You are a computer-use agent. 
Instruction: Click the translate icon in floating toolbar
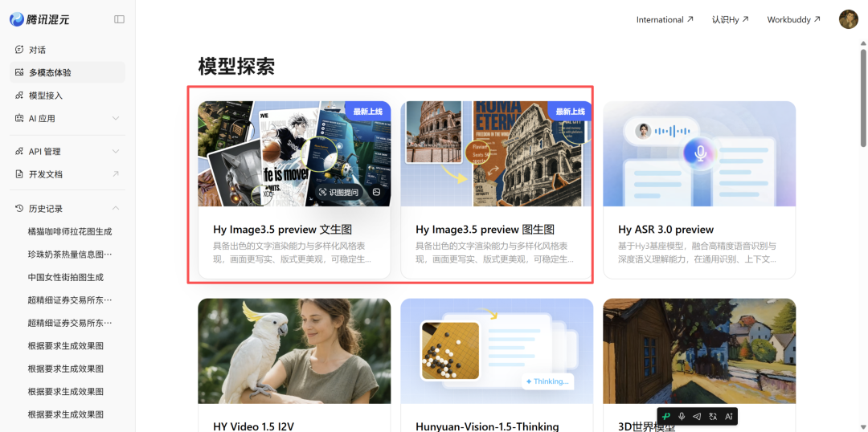click(713, 416)
